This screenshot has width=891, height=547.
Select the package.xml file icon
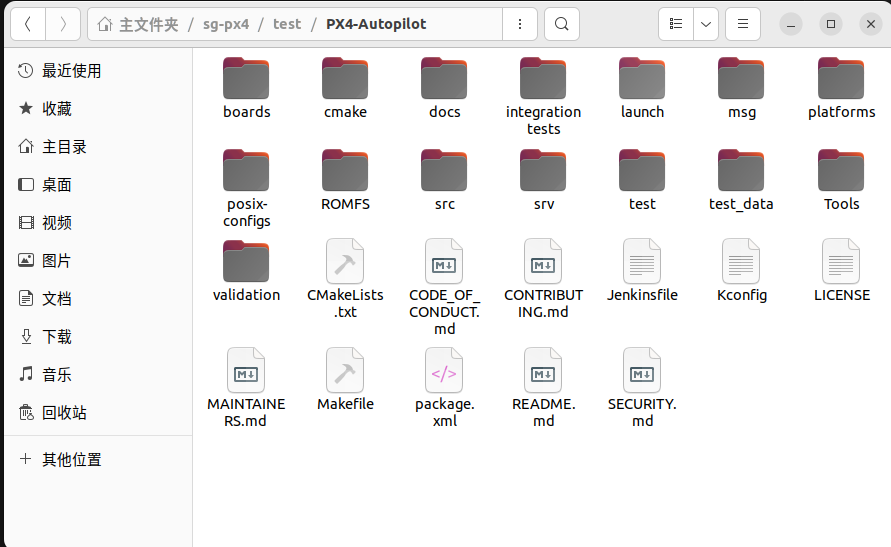click(x=444, y=370)
